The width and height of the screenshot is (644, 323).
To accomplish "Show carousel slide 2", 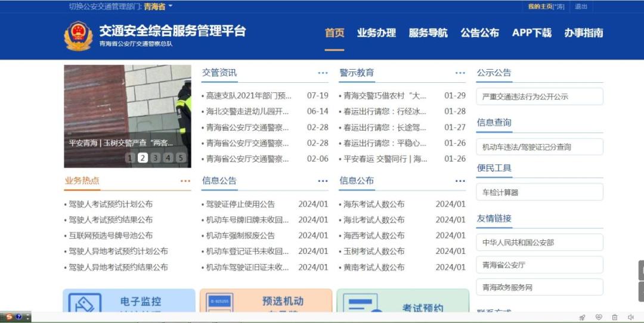I will (143, 157).
